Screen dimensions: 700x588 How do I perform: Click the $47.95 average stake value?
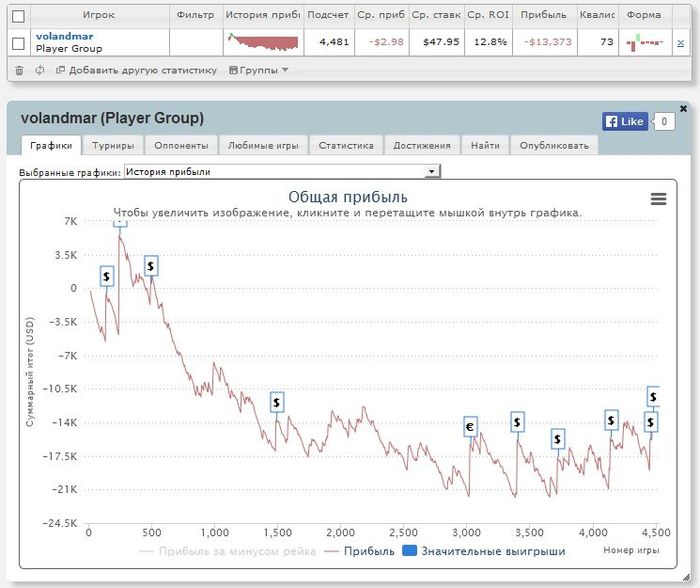tap(441, 42)
